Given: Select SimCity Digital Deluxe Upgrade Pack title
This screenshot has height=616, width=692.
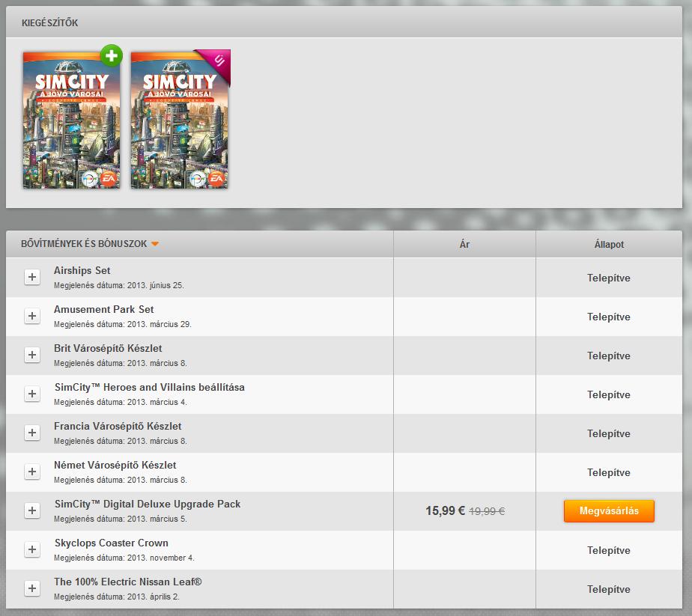Looking at the screenshot, I should 148,504.
